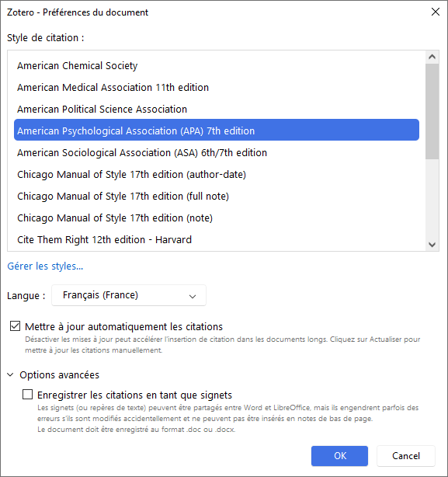The image size is (448, 477).
Task: Select Chicago Manual of Style full note
Action: [217, 197]
